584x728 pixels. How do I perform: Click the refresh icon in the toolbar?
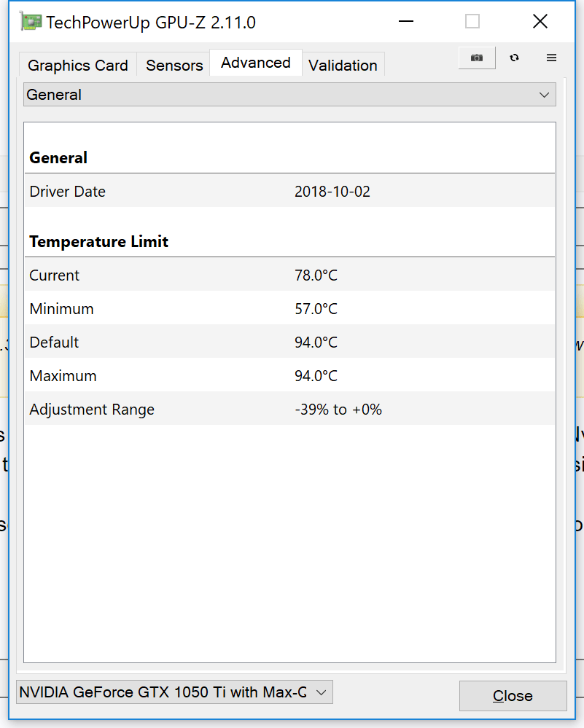pyautogui.click(x=514, y=58)
